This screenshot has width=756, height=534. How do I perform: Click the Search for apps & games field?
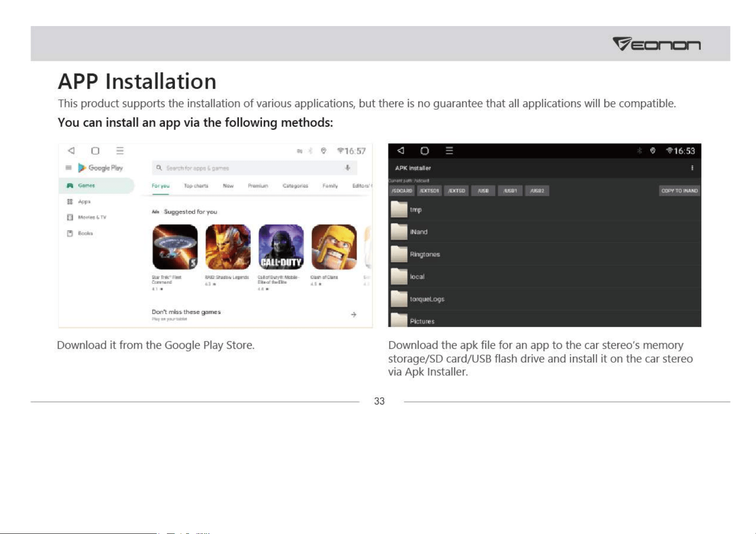(255, 168)
